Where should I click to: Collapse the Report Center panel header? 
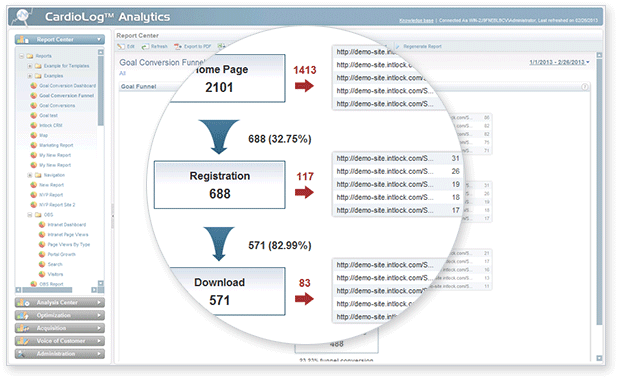60,39
